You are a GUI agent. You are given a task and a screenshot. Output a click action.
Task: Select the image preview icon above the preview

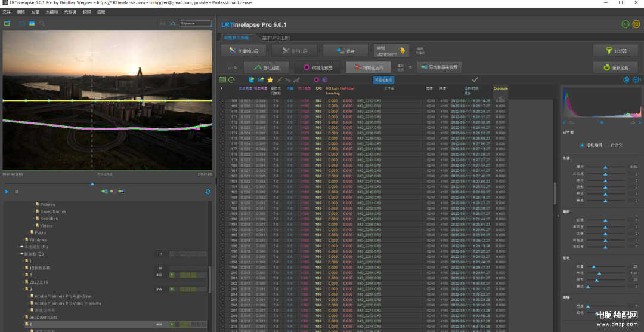(32, 23)
